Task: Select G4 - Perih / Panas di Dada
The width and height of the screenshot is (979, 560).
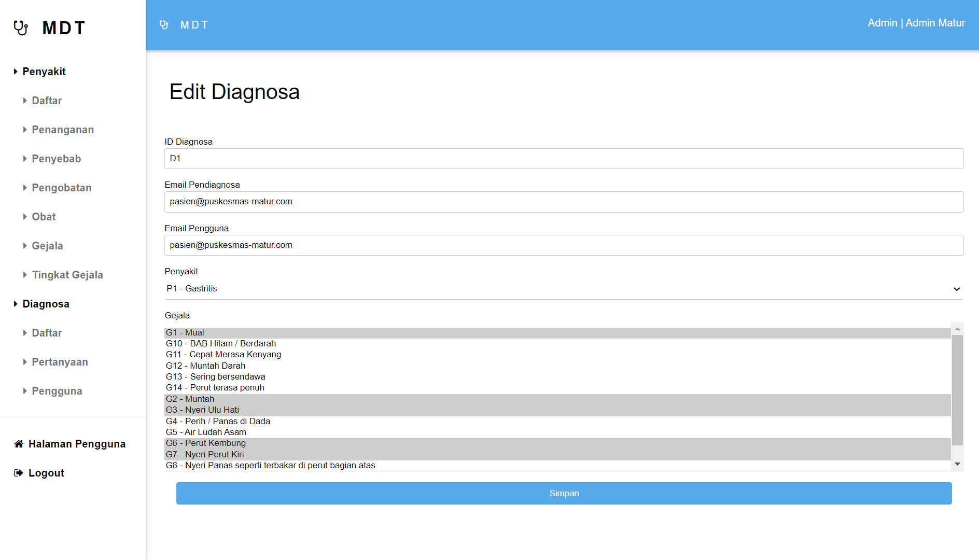Action: 218,422
